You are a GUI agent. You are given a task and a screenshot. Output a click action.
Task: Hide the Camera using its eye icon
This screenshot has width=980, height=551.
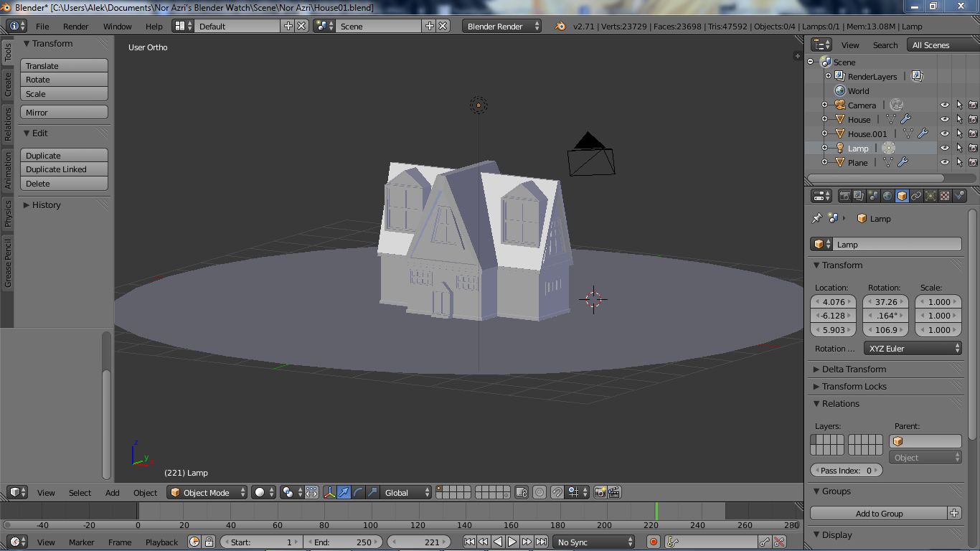click(945, 105)
